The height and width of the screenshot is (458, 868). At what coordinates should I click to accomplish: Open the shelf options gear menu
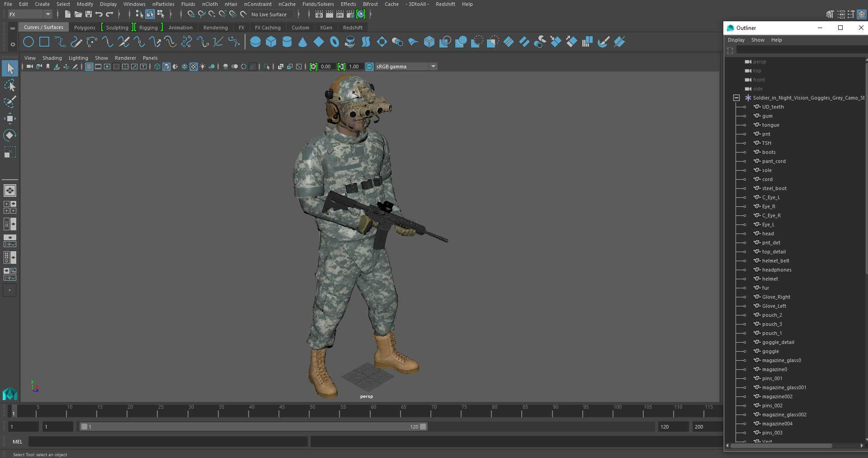(x=12, y=44)
